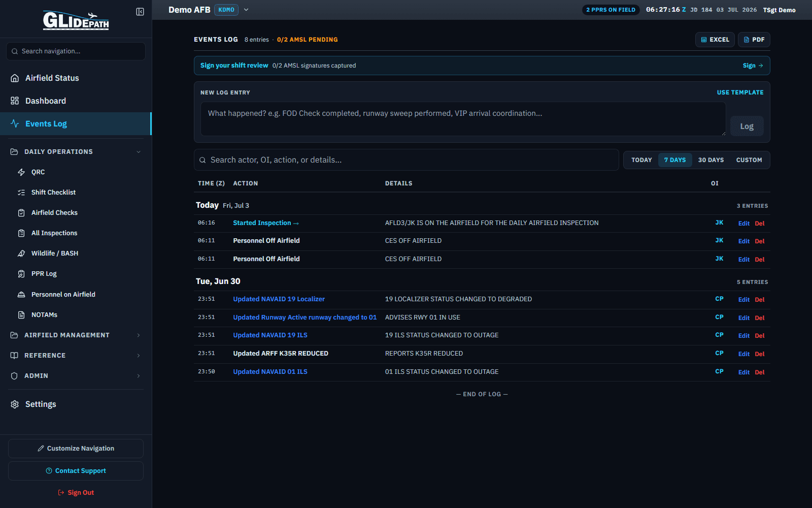Click the Sign Out exit icon
812x508 pixels.
61,493
